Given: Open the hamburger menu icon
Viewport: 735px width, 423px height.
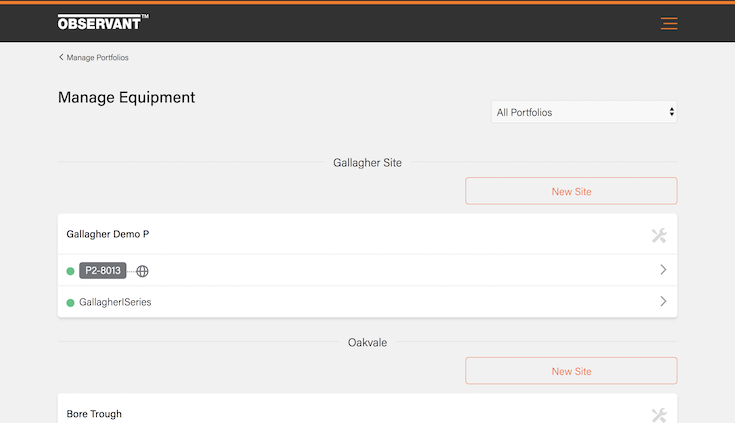Looking at the screenshot, I should (669, 23).
